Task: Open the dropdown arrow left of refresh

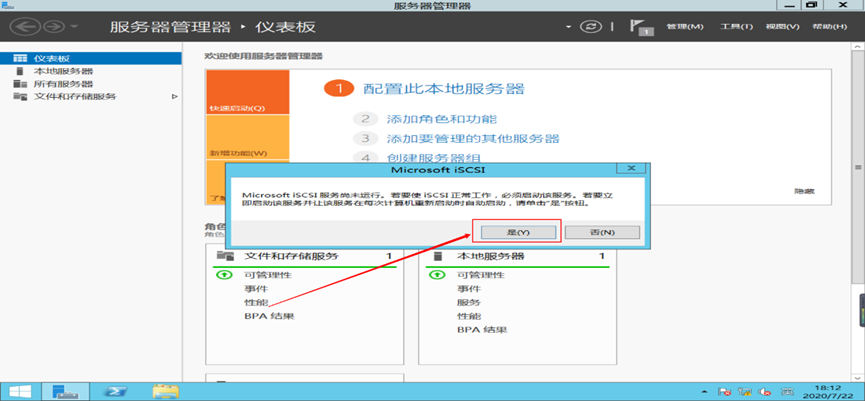Action: (x=569, y=27)
